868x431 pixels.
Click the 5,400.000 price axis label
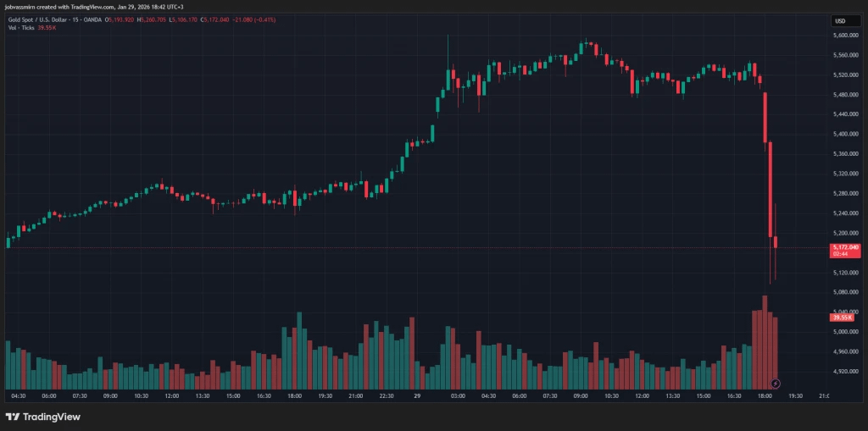(847, 134)
